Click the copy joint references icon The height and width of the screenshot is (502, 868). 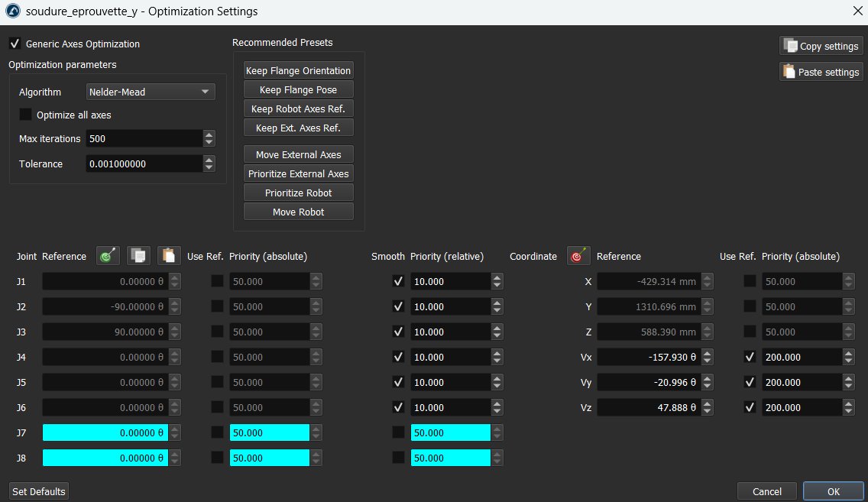click(138, 256)
